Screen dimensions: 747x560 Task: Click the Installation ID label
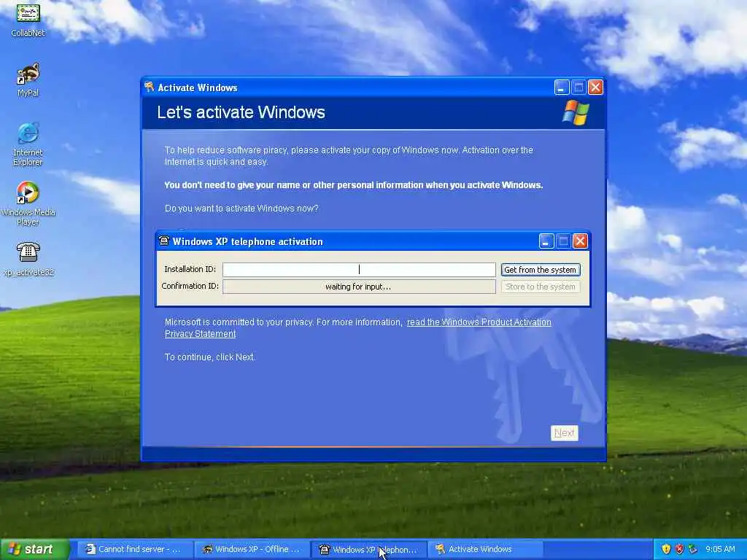[x=190, y=269]
